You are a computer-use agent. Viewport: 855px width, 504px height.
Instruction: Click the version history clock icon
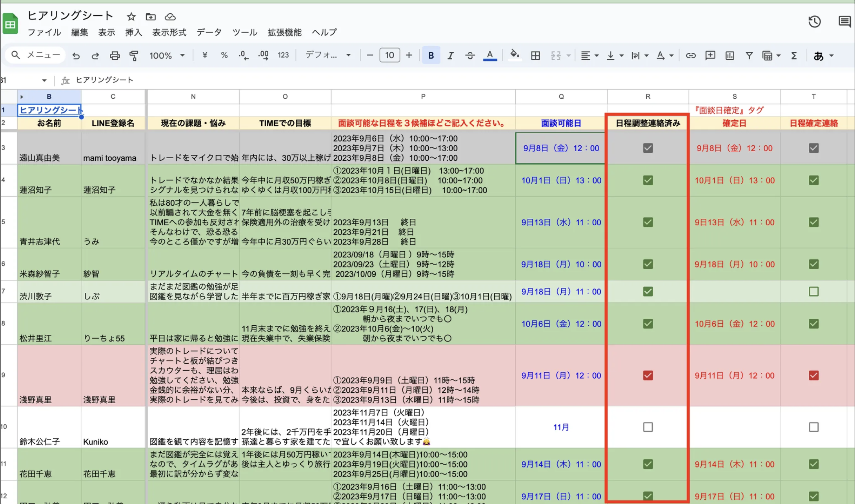(814, 22)
